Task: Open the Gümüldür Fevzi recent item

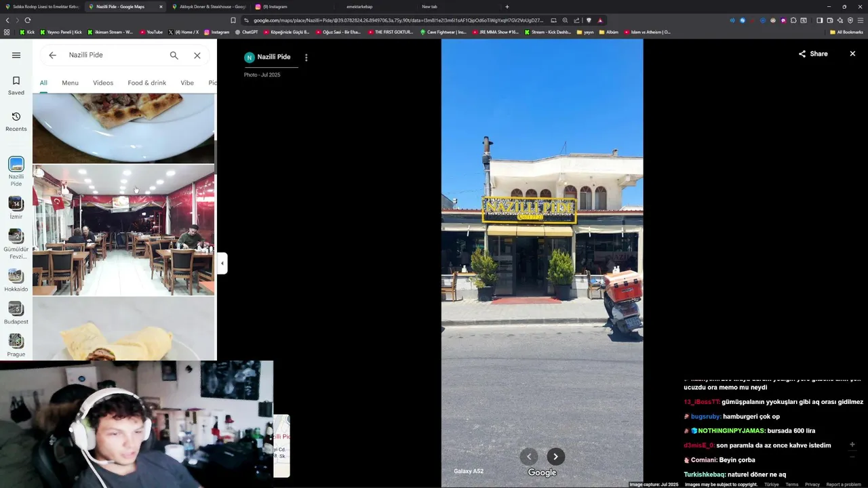Action: (16, 245)
